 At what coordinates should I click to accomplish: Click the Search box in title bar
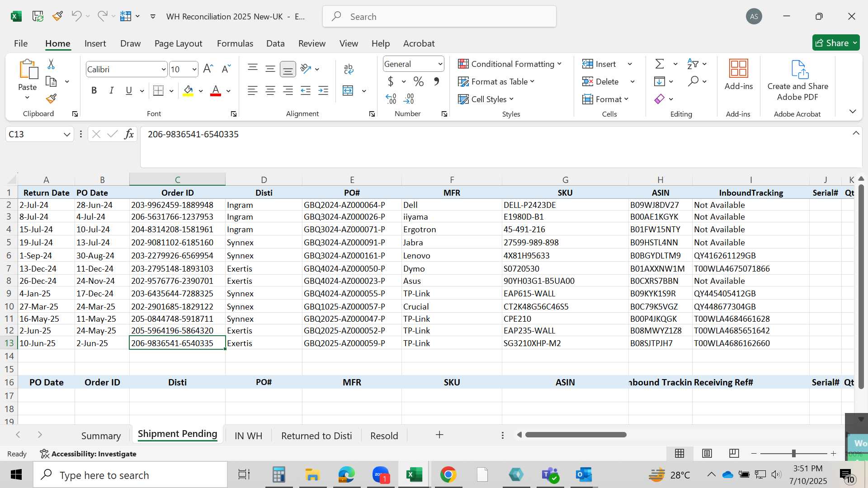point(439,17)
